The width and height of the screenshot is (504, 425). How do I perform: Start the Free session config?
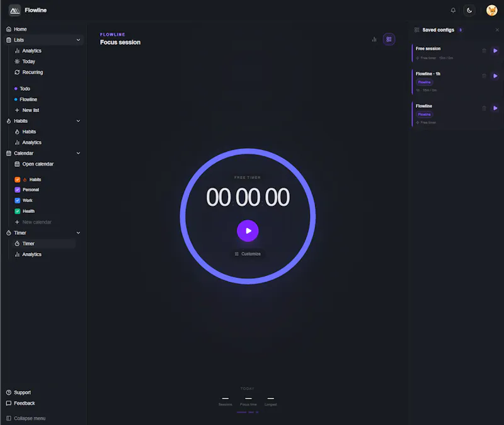coord(495,51)
